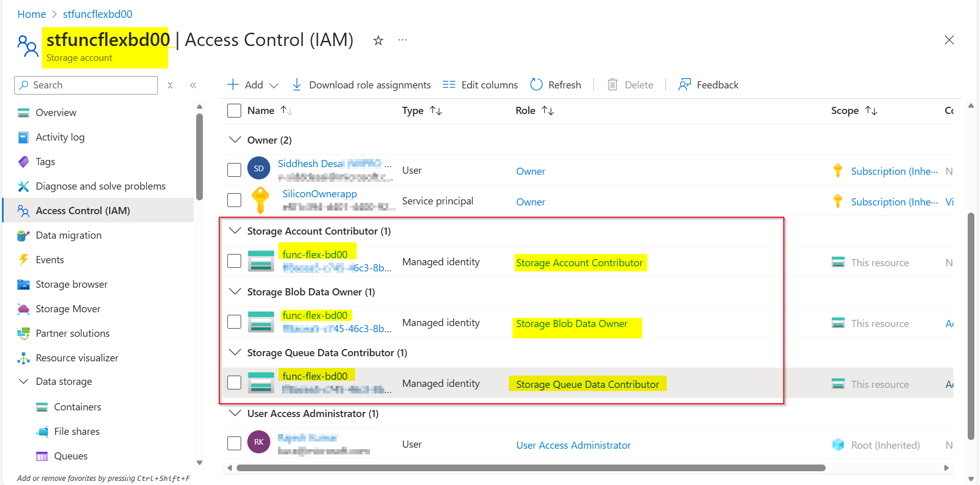Screen dimensions: 980x485
Task: Focus the sidebar Search field
Action: pos(86,85)
